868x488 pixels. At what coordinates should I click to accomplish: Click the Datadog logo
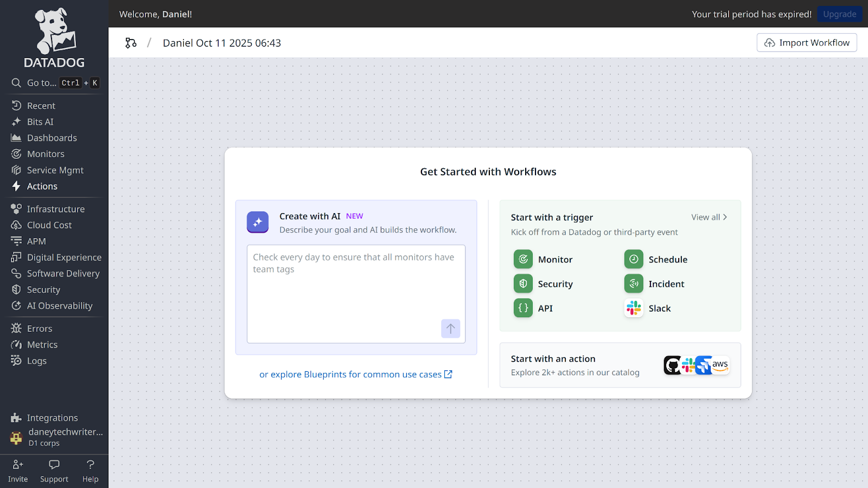pos(54,38)
